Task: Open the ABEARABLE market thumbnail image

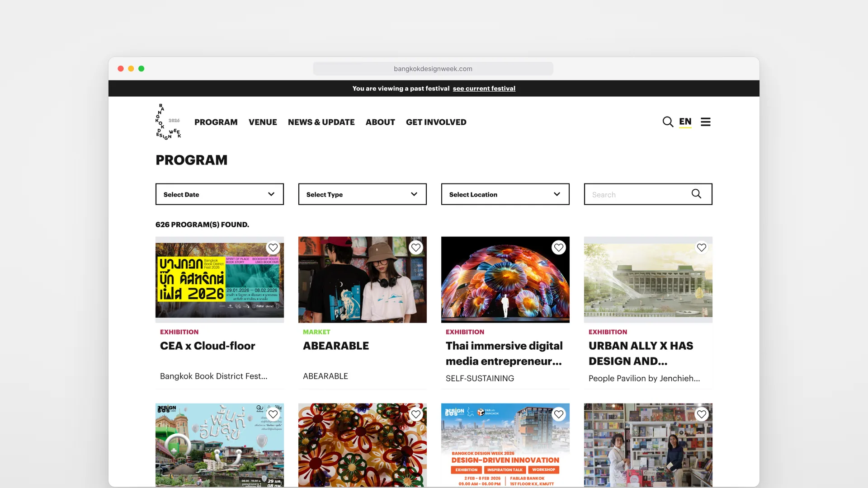Action: 363,280
